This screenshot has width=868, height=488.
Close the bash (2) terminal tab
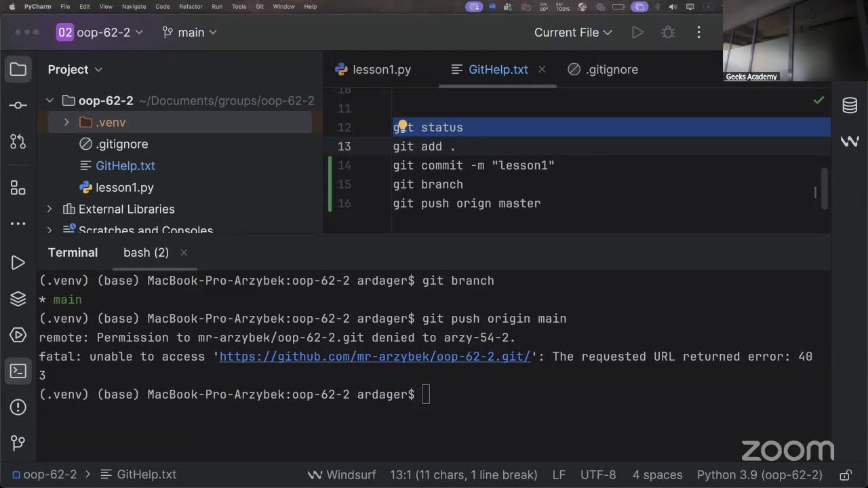(x=184, y=253)
